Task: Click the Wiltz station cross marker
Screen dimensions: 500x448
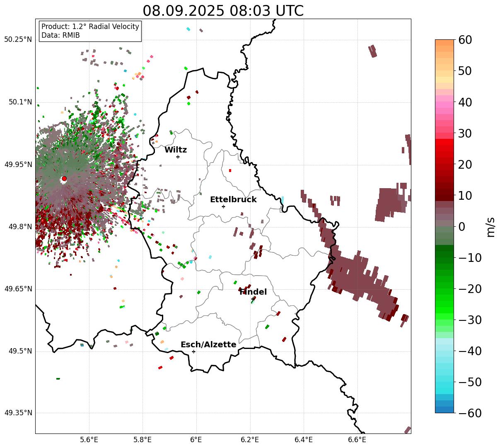Action: click(x=178, y=157)
